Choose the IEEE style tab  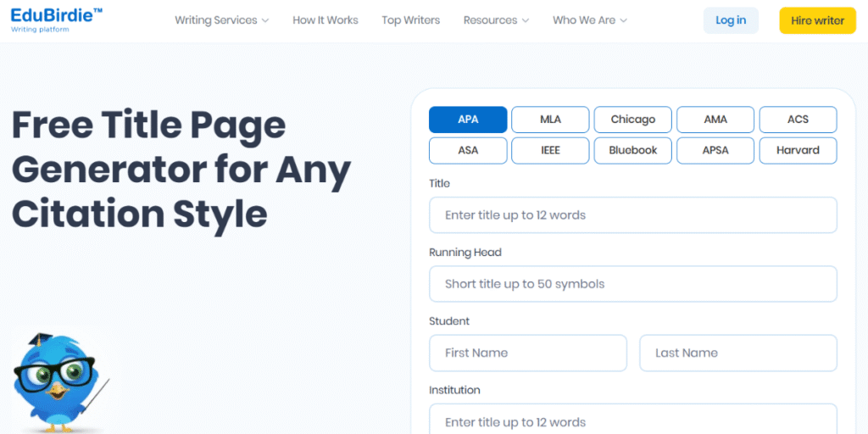(x=550, y=151)
